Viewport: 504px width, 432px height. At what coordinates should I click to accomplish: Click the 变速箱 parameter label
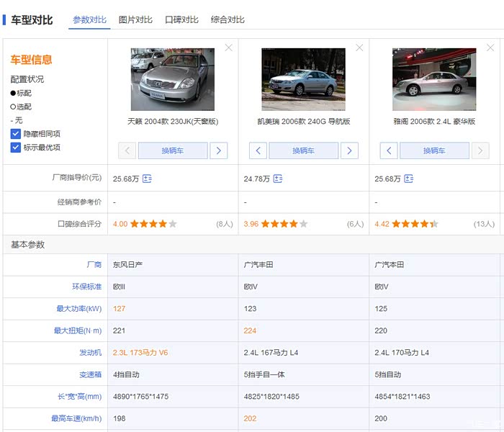[x=90, y=374]
